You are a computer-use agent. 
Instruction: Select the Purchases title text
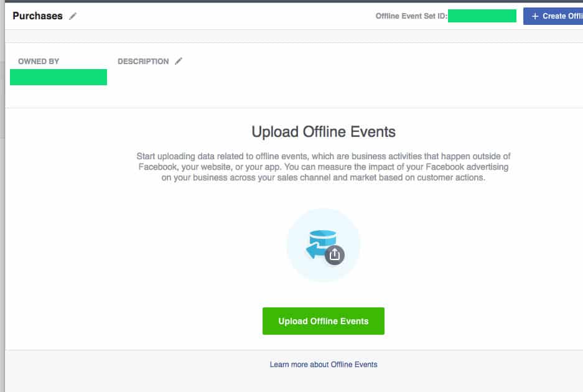coord(37,16)
